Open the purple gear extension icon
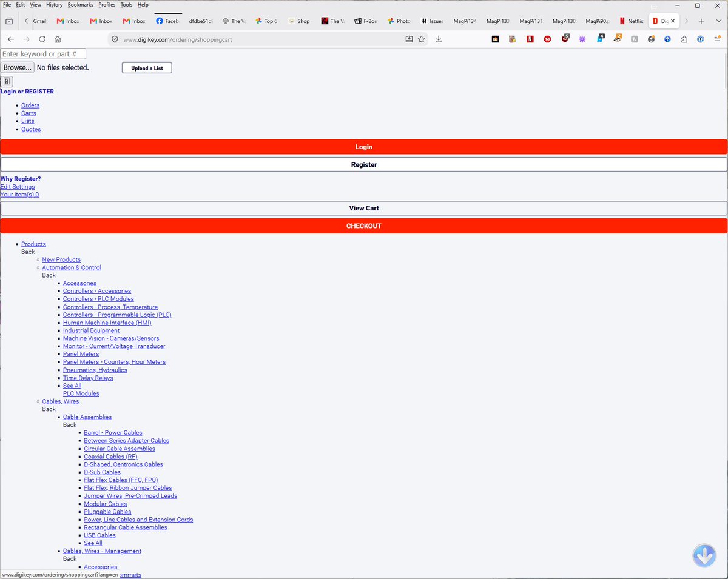Screen dimensions: 728x579 582,39
